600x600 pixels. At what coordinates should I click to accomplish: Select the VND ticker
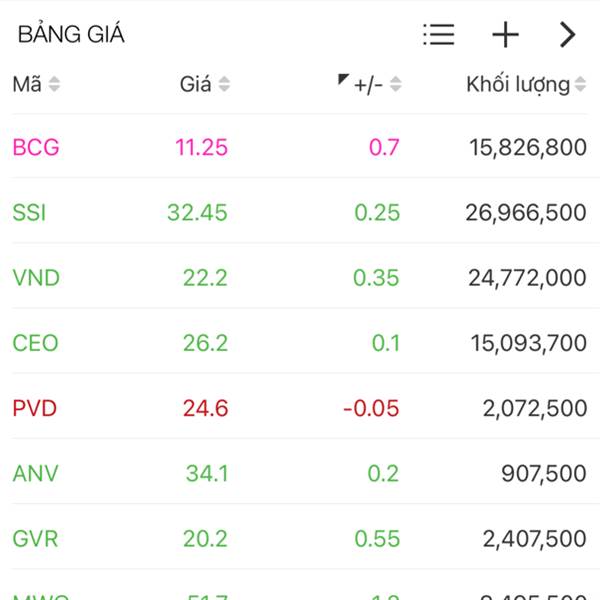click(x=36, y=277)
